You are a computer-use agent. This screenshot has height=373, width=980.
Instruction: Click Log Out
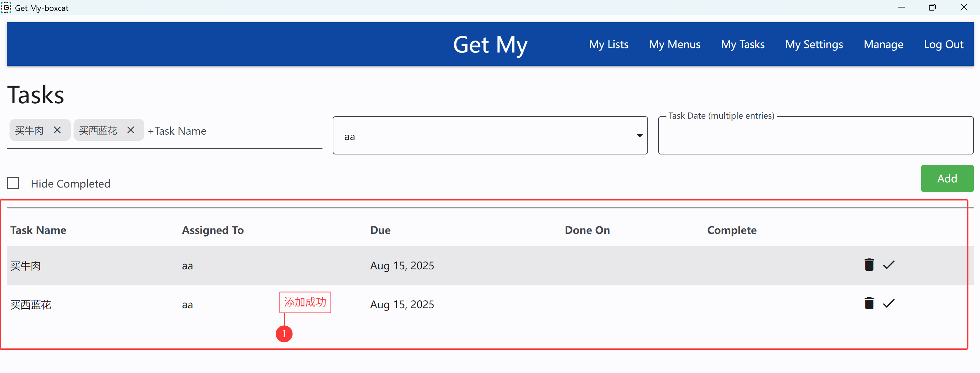pyautogui.click(x=944, y=44)
